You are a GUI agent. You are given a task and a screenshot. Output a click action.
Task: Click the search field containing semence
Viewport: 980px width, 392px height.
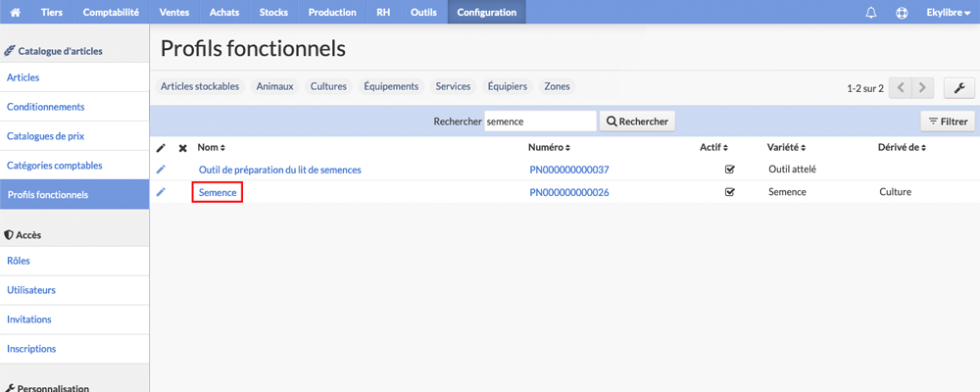click(x=541, y=122)
